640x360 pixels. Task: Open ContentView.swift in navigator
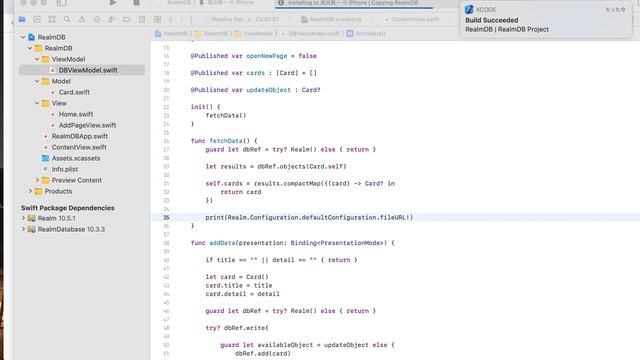tap(79, 147)
